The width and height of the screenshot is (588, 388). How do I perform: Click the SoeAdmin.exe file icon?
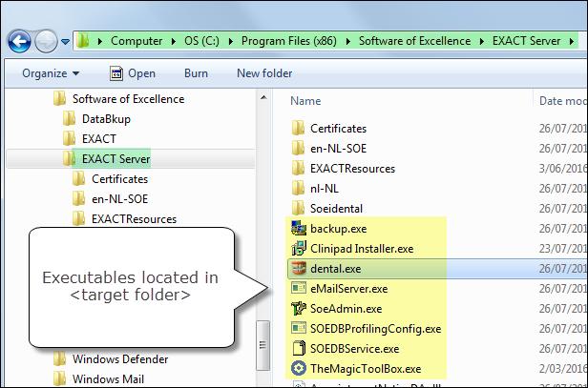pyautogui.click(x=299, y=308)
